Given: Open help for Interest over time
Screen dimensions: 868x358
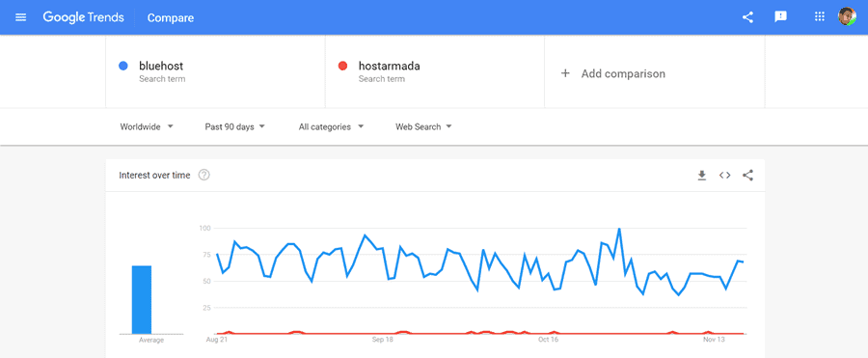Looking at the screenshot, I should pyautogui.click(x=204, y=175).
